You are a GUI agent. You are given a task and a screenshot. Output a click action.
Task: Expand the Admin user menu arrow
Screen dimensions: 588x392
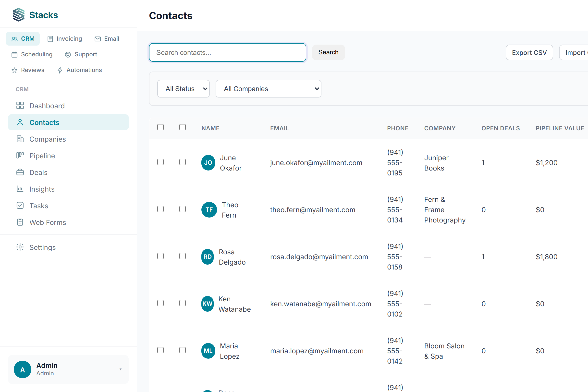(121, 369)
